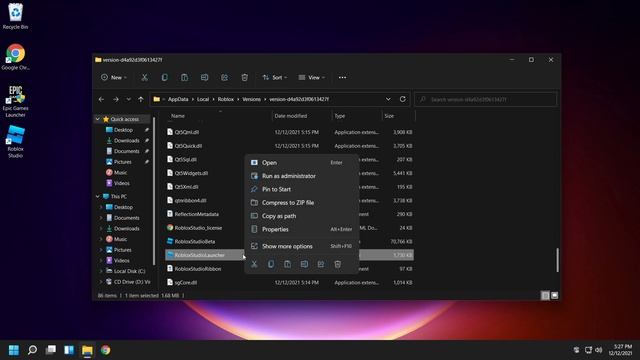Open the volume icon in the system tray
Image resolution: width=640 pixels, height=360 pixels.
pyautogui.click(x=598, y=350)
